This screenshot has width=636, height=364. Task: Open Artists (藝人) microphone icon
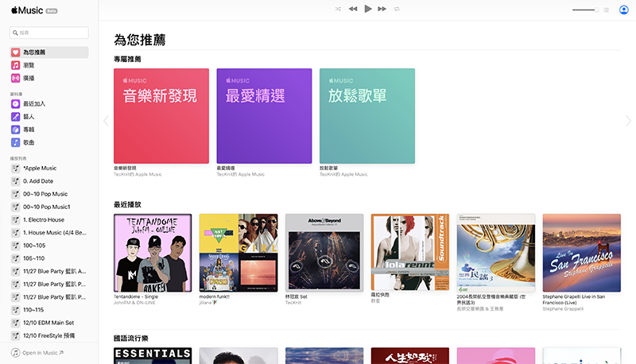pyautogui.click(x=16, y=117)
